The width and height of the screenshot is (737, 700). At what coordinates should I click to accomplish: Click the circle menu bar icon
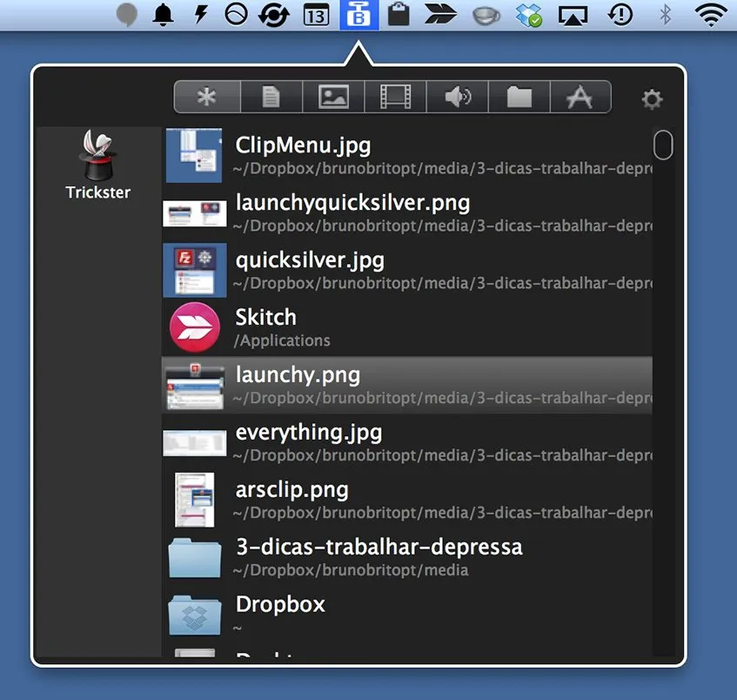point(236,15)
